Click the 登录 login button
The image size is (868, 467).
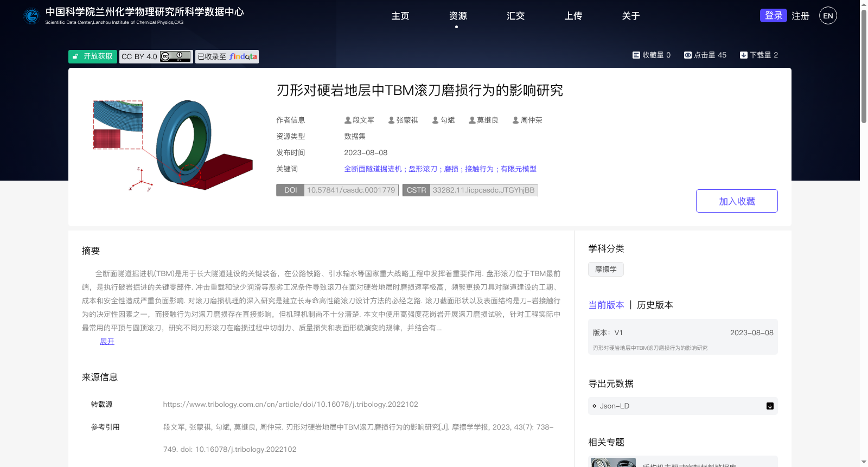click(x=773, y=16)
